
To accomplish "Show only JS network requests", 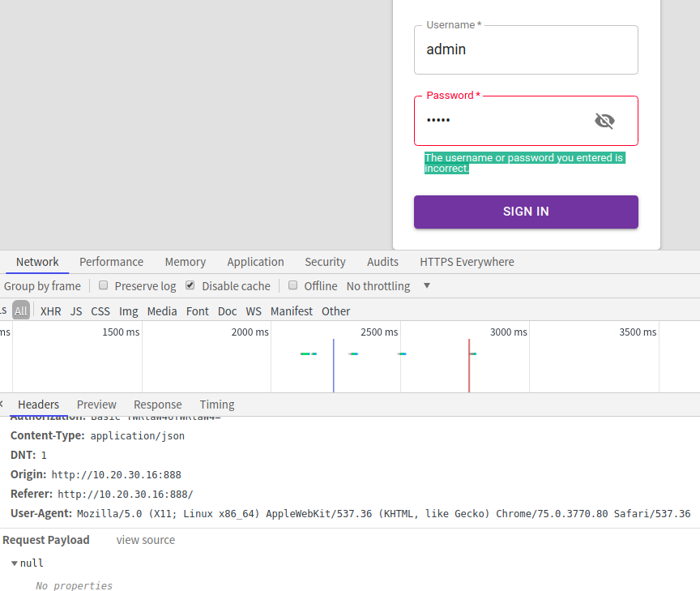I will [x=76, y=310].
